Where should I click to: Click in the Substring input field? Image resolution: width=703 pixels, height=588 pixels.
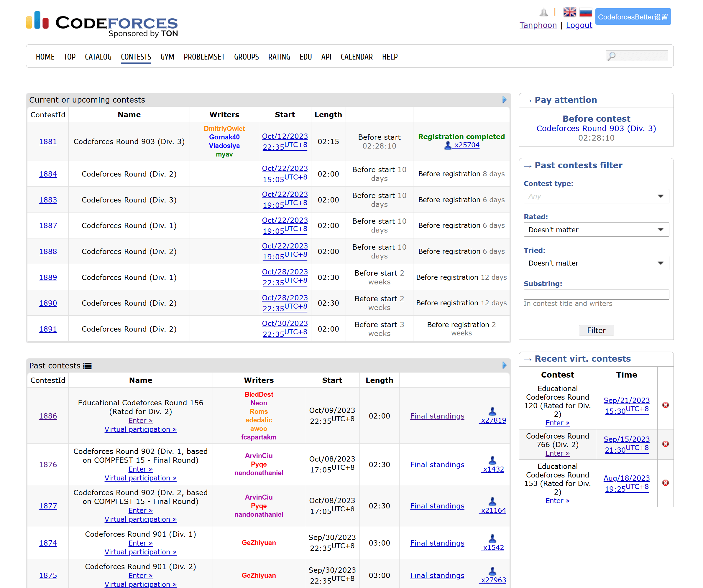click(596, 294)
